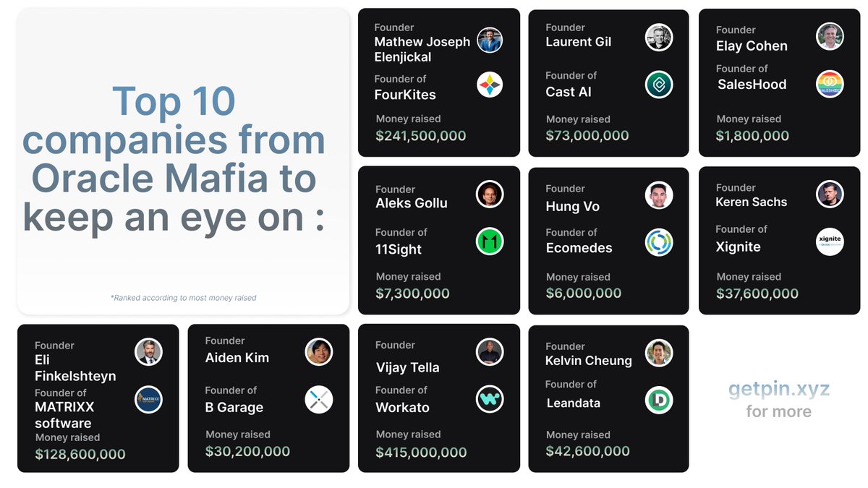This screenshot has height=488, width=868.
Task: Click the Xignite logo icon
Action: coord(830,241)
